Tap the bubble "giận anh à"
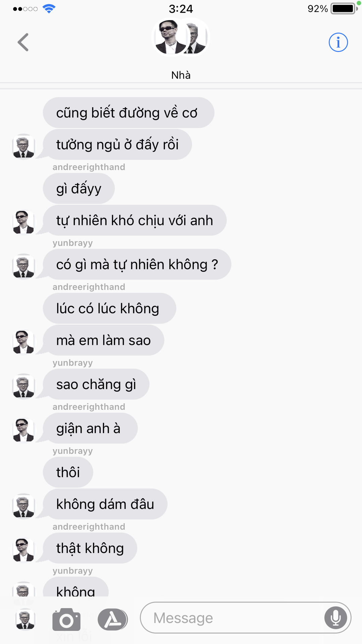The image size is (362, 644). point(90,428)
